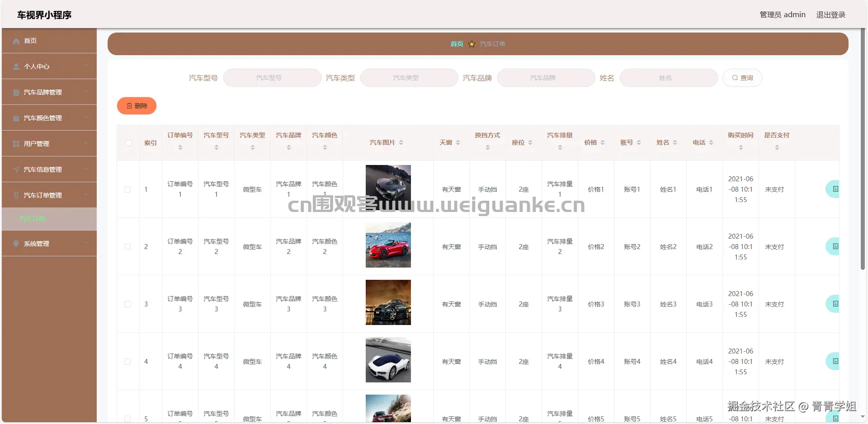The image size is (868, 424).
Task: Click the page vertical scrollbar thumb
Action: tap(863, 149)
